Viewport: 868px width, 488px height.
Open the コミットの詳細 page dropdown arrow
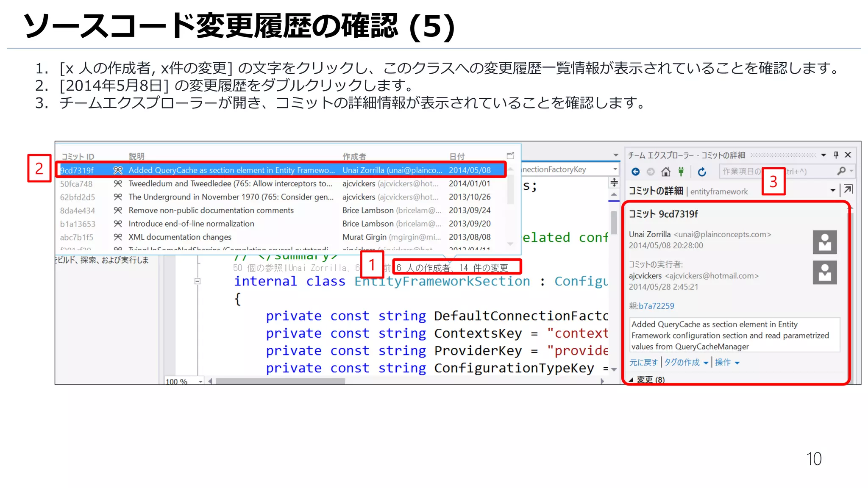point(832,190)
